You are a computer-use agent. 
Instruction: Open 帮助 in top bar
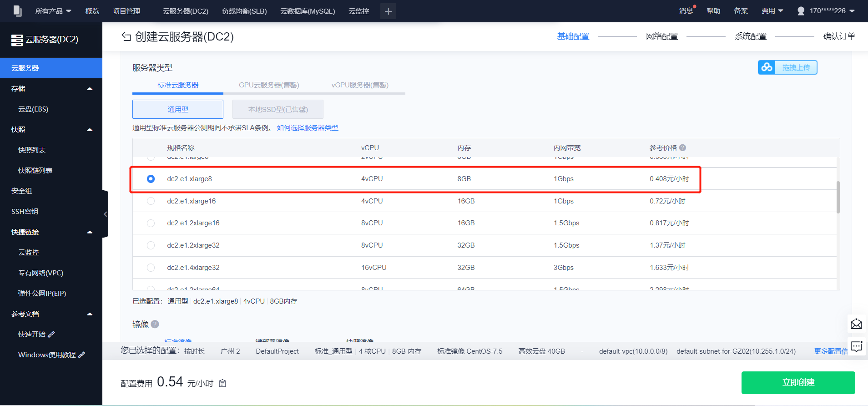pos(713,11)
